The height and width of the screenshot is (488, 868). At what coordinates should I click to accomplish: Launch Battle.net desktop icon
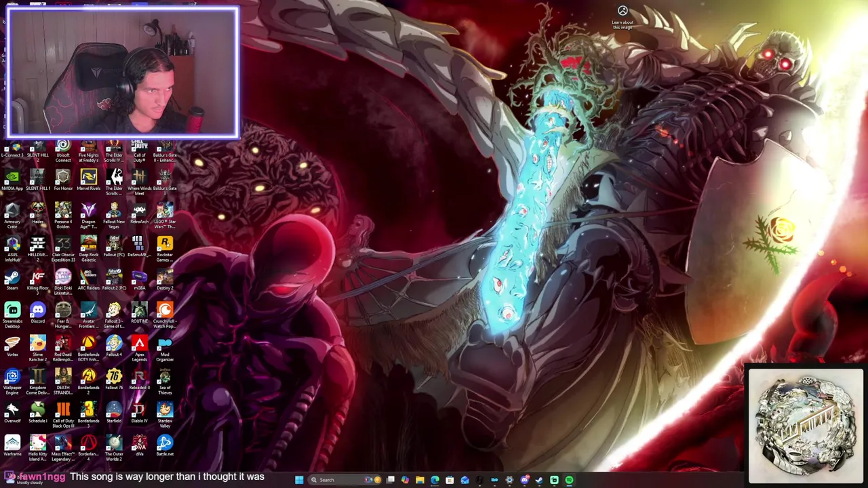[165, 446]
